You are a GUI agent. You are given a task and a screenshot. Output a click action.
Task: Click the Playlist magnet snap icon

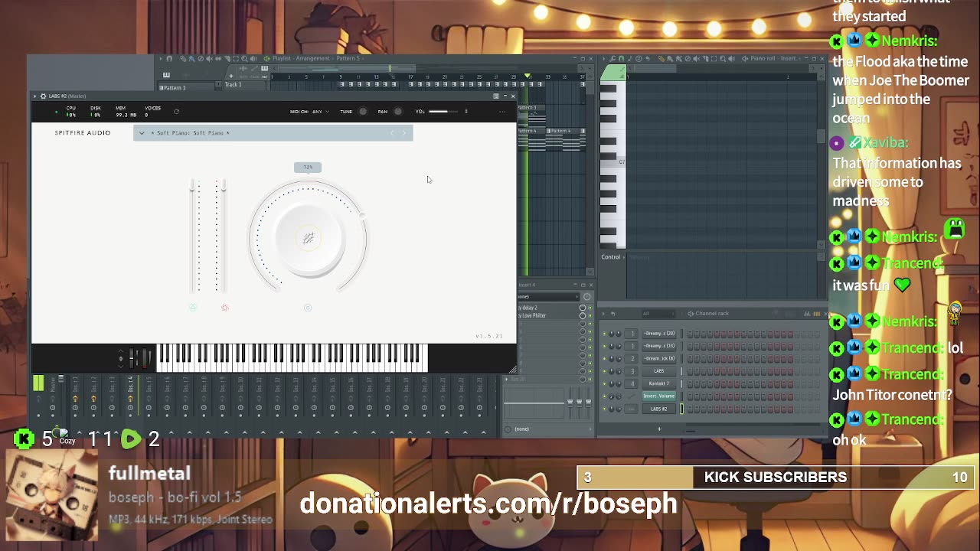[170, 58]
